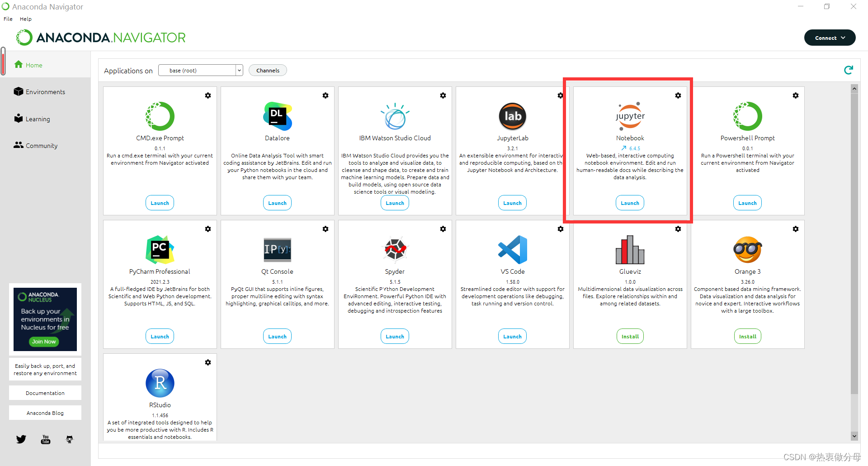The image size is (868, 466).
Task: Launch IBM Watson Studio Cloud
Action: coord(395,203)
